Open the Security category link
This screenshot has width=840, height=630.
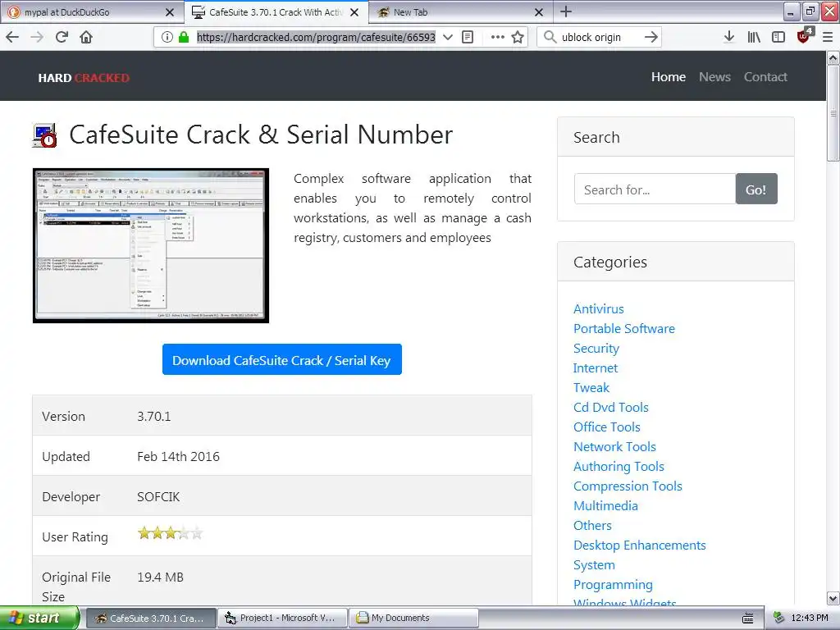coord(596,348)
